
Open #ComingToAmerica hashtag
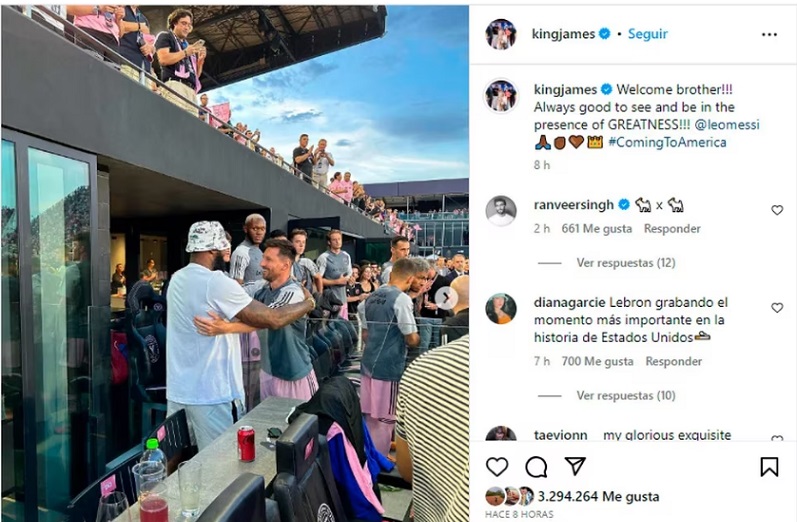coord(667,142)
